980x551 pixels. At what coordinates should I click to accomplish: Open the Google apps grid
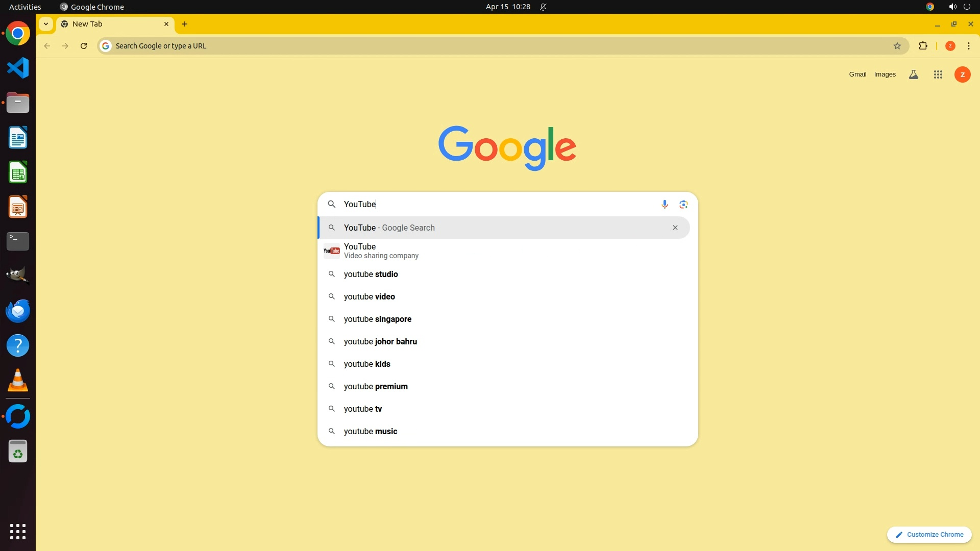(x=938, y=74)
